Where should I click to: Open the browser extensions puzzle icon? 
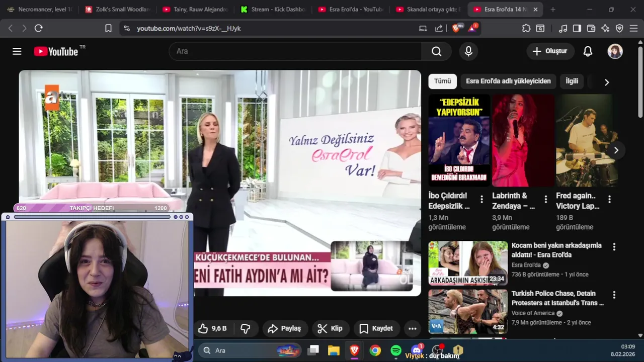[526, 28]
